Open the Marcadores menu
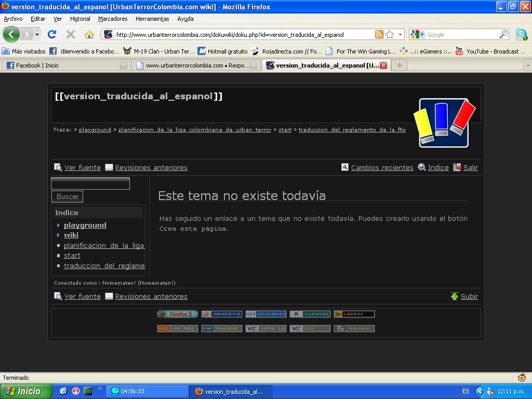 [113, 19]
